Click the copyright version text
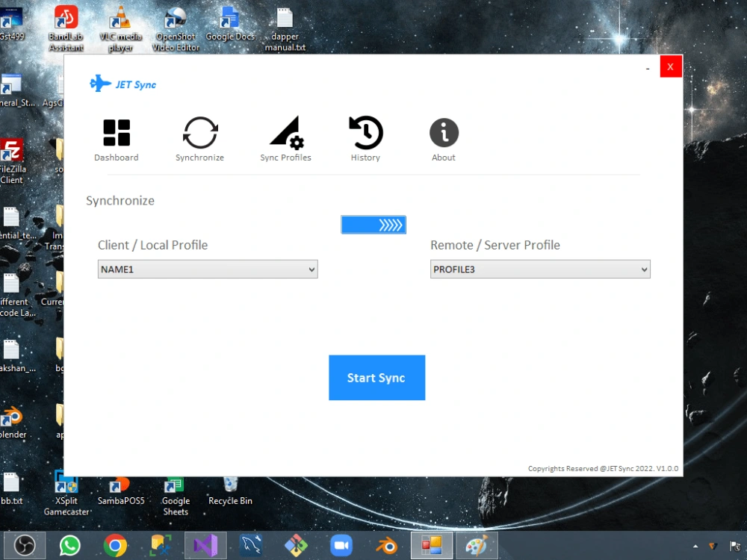The width and height of the screenshot is (747, 560). pos(603,469)
